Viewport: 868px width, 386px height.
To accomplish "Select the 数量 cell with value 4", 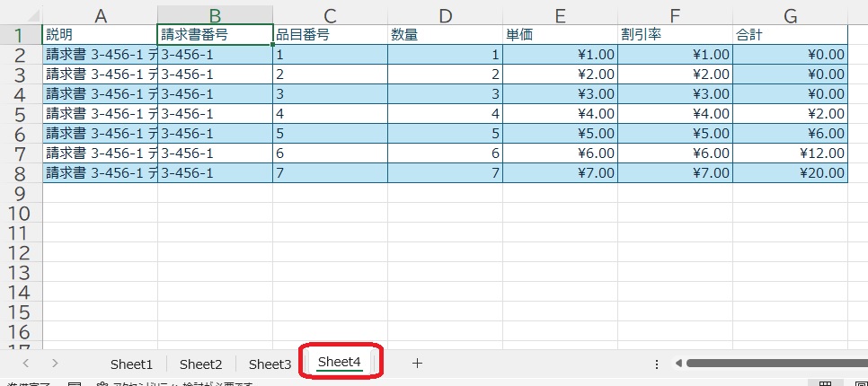I will click(x=445, y=114).
